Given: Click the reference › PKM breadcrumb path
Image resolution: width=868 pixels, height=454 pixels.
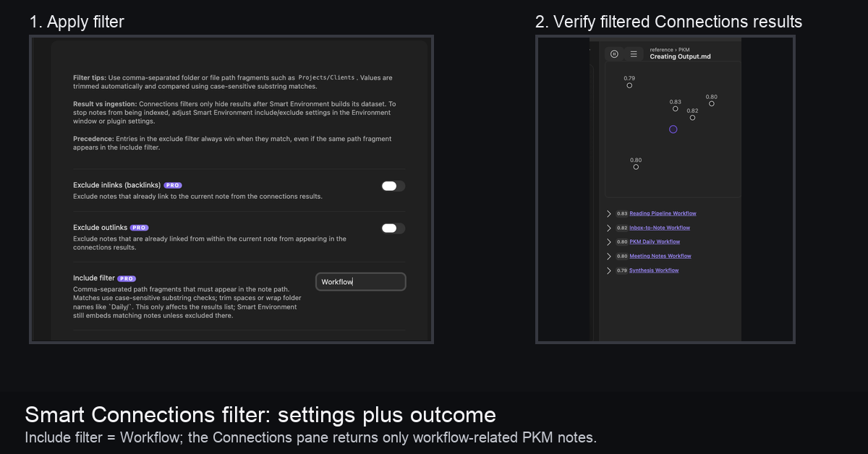Looking at the screenshot, I should (669, 50).
